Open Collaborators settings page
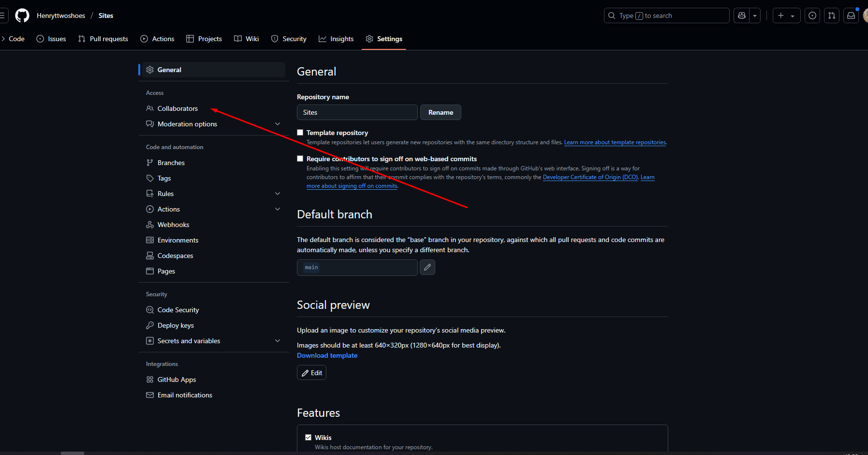The height and width of the screenshot is (455, 868). pyautogui.click(x=177, y=108)
